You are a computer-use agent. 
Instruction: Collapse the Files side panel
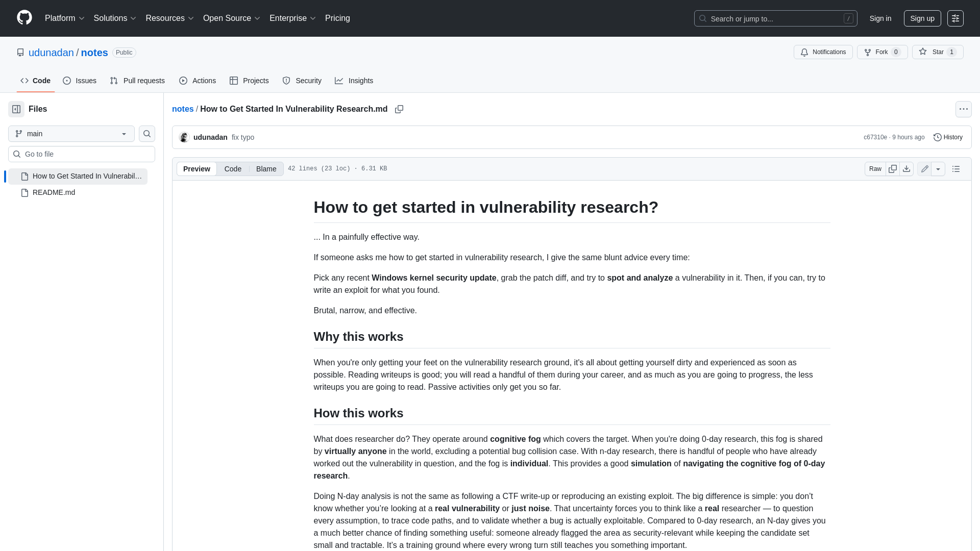pyautogui.click(x=15, y=109)
